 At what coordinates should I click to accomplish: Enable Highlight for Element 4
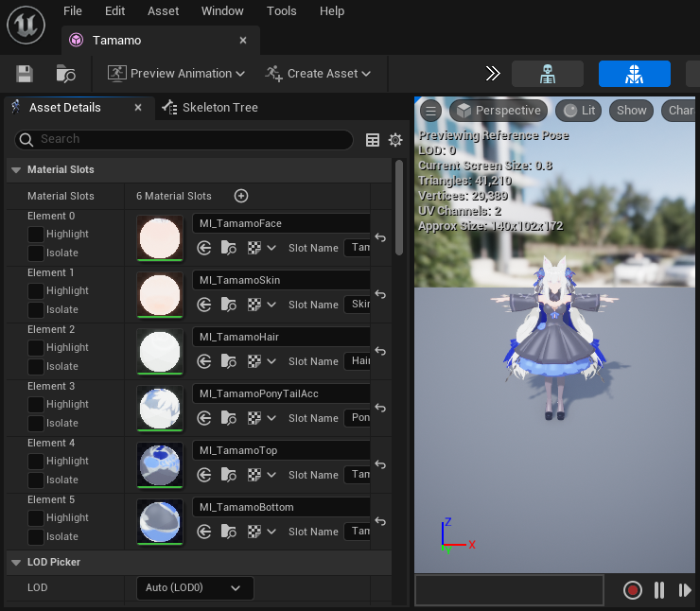point(36,461)
